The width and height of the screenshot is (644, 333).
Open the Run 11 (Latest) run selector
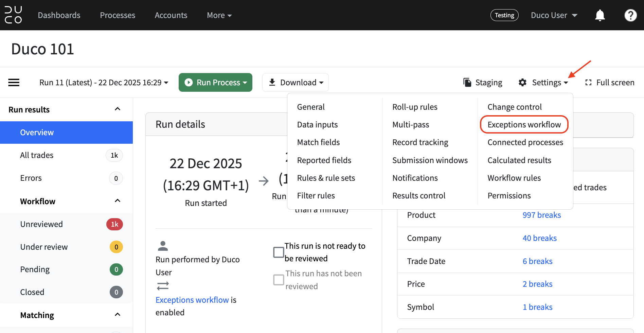[x=104, y=83]
